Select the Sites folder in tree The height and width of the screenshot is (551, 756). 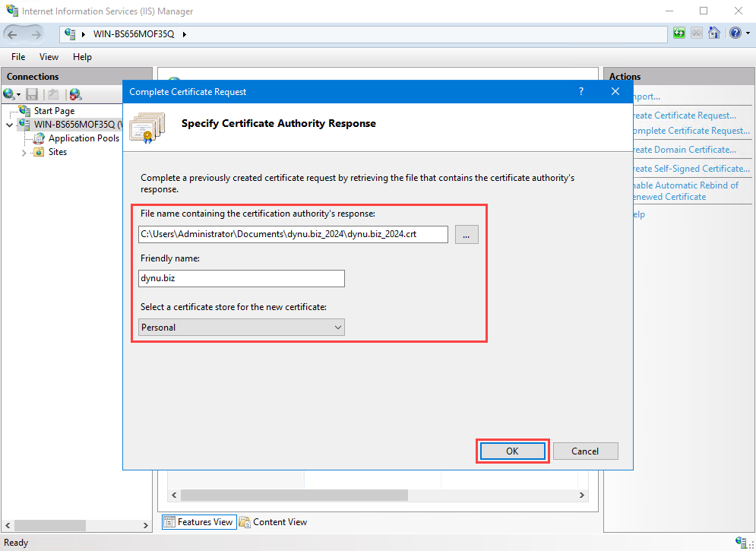tap(58, 152)
